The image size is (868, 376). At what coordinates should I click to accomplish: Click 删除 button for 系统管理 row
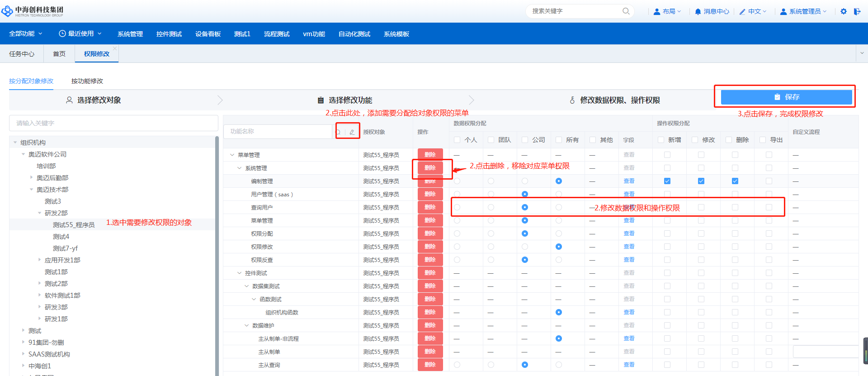tap(430, 168)
